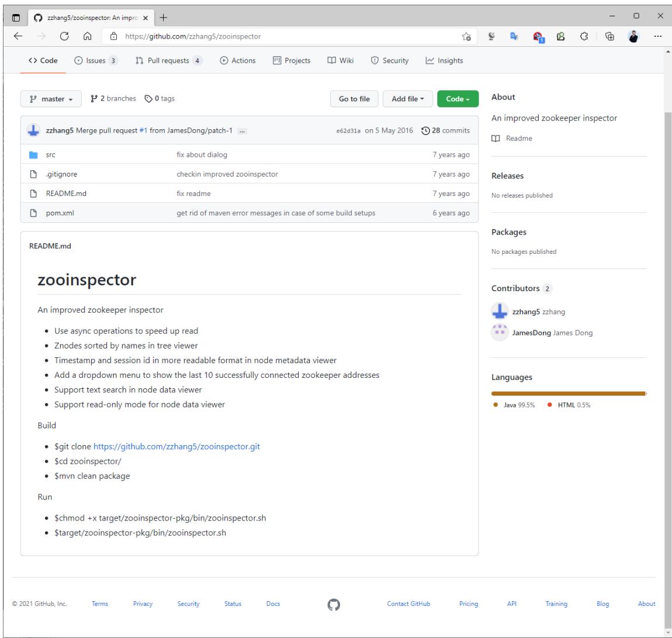Viewport: 672px width, 638px height.
Task: Open the Wiki tab
Action: (341, 60)
